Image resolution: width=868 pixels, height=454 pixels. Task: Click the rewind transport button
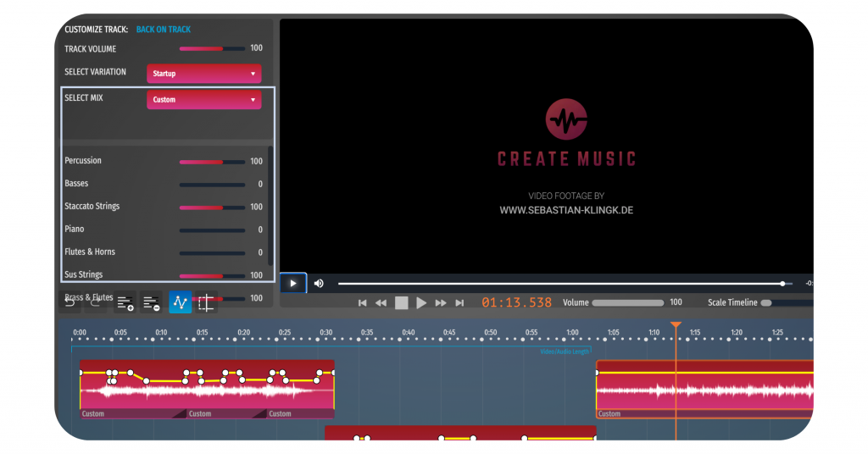[x=381, y=303]
